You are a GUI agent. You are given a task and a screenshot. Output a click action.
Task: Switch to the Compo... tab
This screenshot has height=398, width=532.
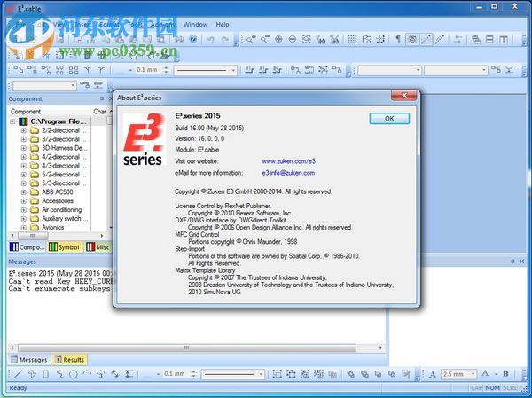tap(27, 247)
